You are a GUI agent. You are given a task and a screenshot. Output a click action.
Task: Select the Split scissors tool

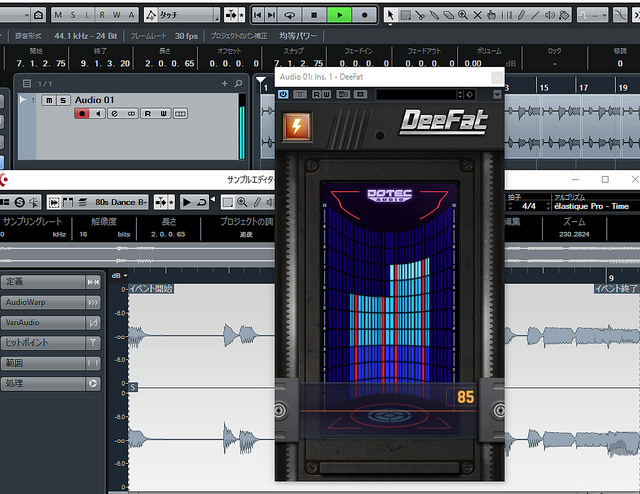(420, 16)
